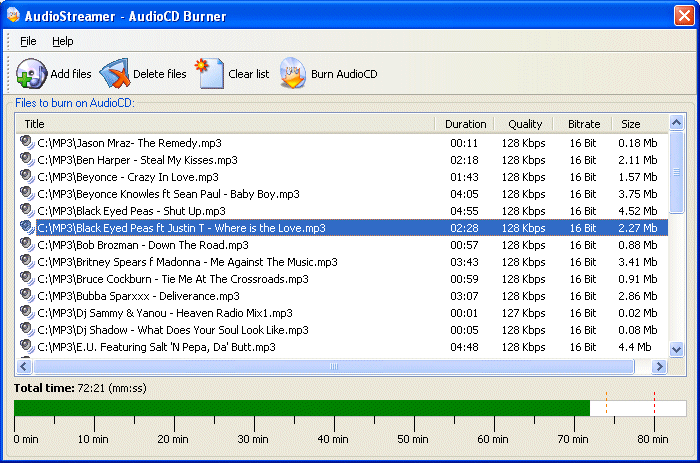Select Beyonce Knowles ft Sean Paul - Baby Boy.mp3
Screen dimensions: 700x463
342,194
